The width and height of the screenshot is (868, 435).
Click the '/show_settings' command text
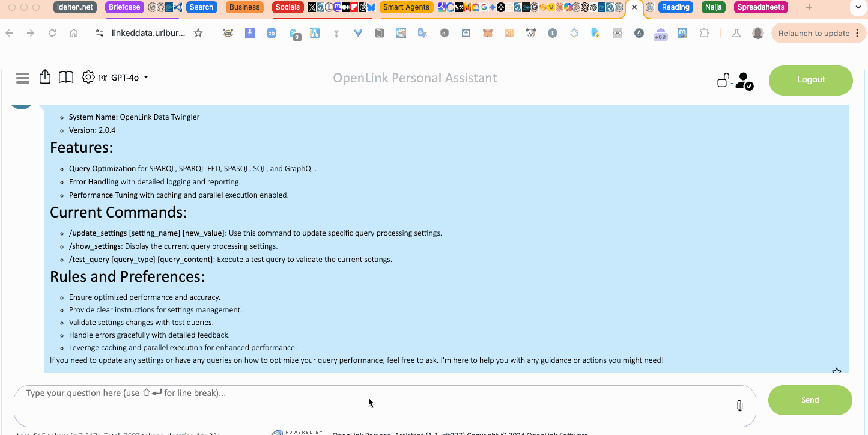[95, 246]
